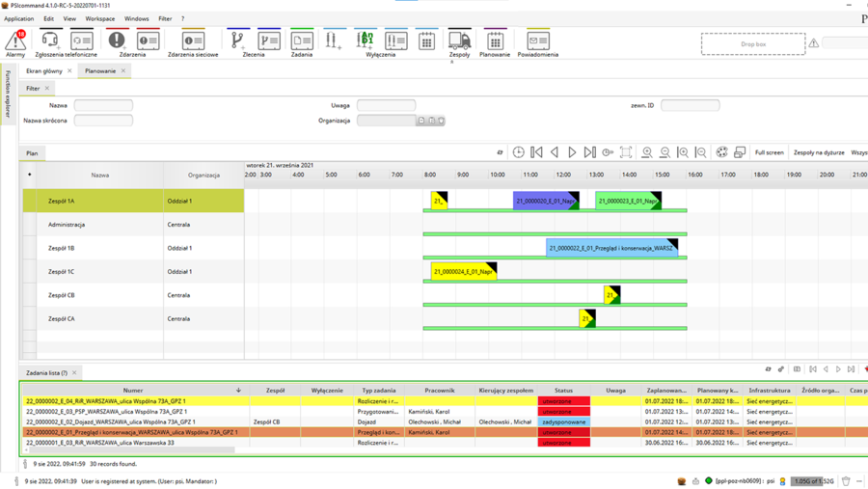Create a new phone report with headset icon
This screenshot has height=489, width=868.
pos(50,41)
